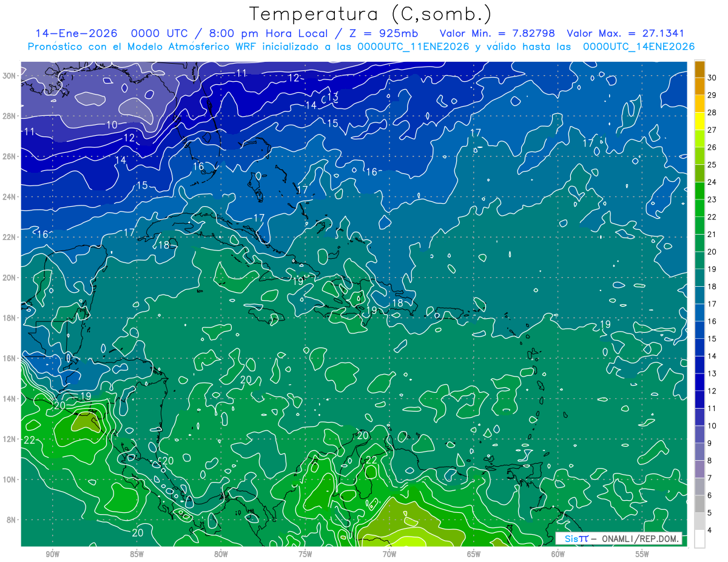Click the contour label 10 near 28N
The height and width of the screenshot is (562, 728).
[x=112, y=125]
